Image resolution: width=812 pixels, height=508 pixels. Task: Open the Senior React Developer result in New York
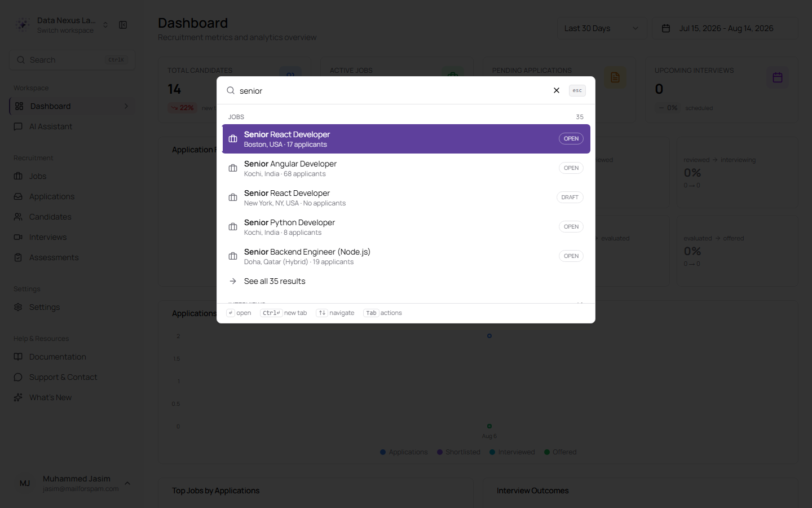[406, 198]
